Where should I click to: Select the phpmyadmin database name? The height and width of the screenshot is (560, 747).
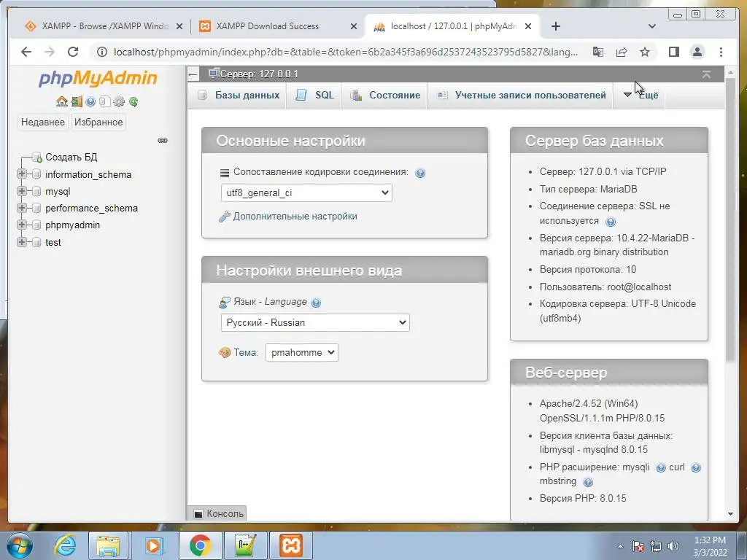pos(72,225)
